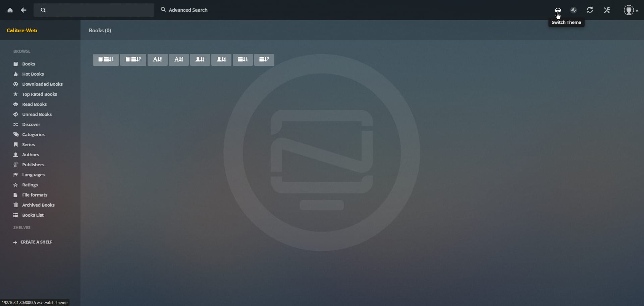
Task: Sort titles alphabetically A to Z
Action: click(158, 59)
